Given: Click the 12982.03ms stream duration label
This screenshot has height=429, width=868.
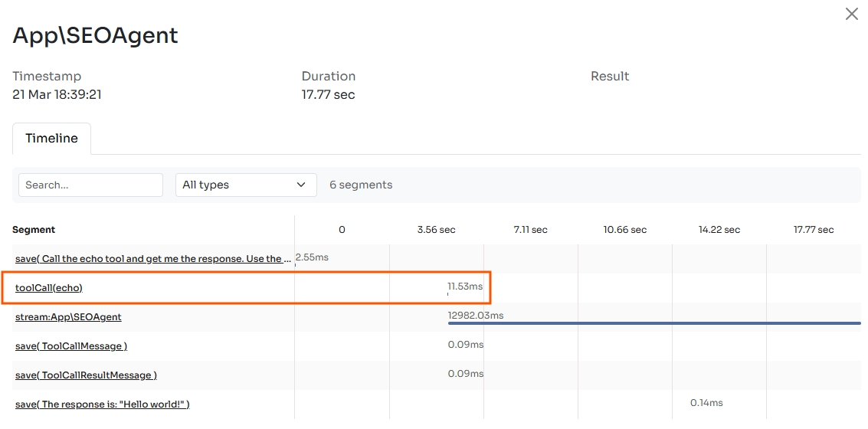Looking at the screenshot, I should coord(476,315).
